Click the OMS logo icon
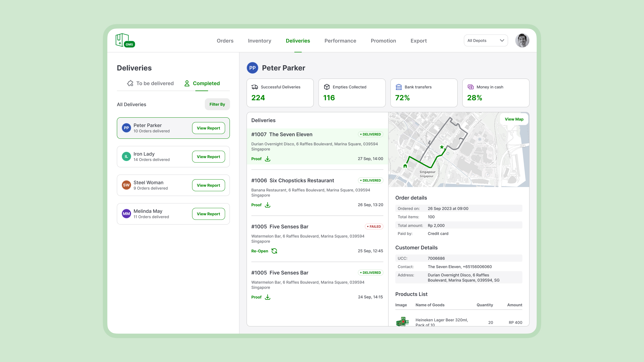Screen dimensions: 644x362 (125, 40)
